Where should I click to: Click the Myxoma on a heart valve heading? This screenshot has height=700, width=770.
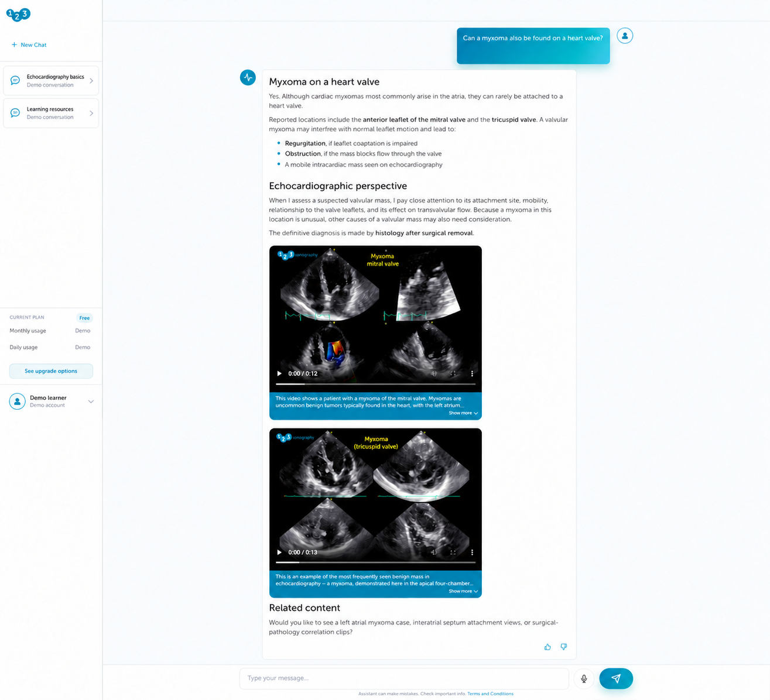tap(324, 82)
